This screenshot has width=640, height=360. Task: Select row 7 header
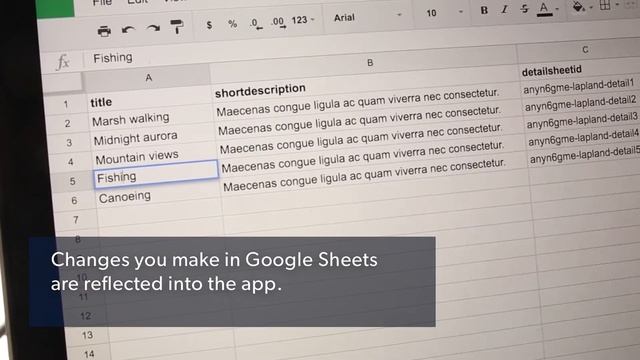click(76, 220)
